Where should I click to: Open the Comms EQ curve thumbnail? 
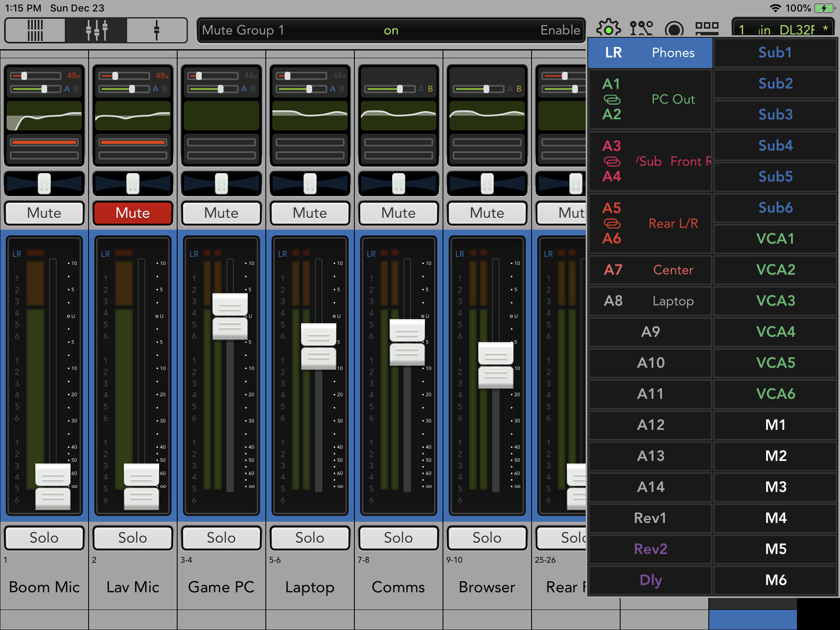[399, 116]
